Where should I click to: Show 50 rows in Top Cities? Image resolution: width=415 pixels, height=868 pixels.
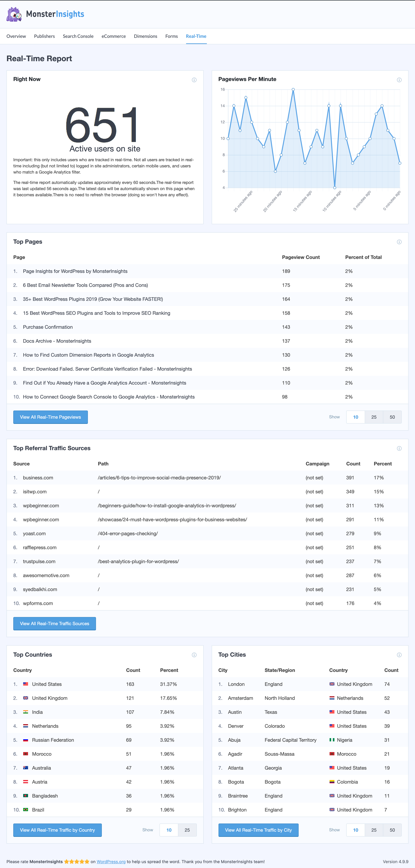(x=392, y=830)
